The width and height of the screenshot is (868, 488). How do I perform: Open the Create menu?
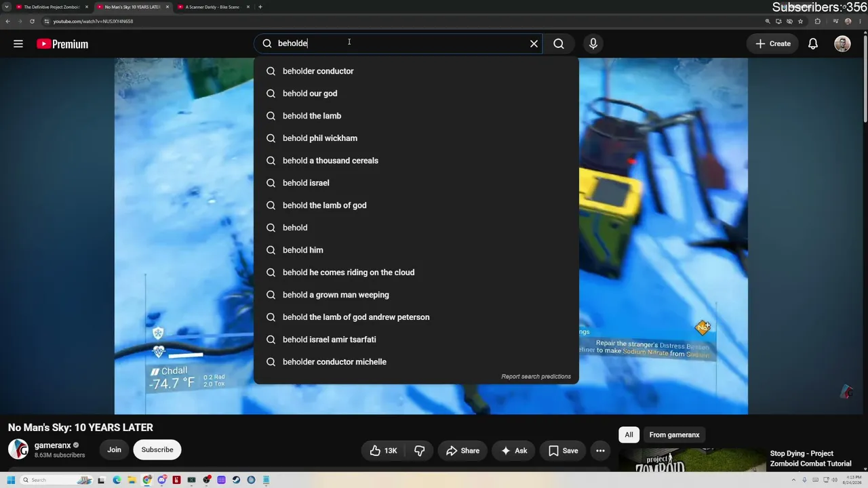[x=773, y=43]
